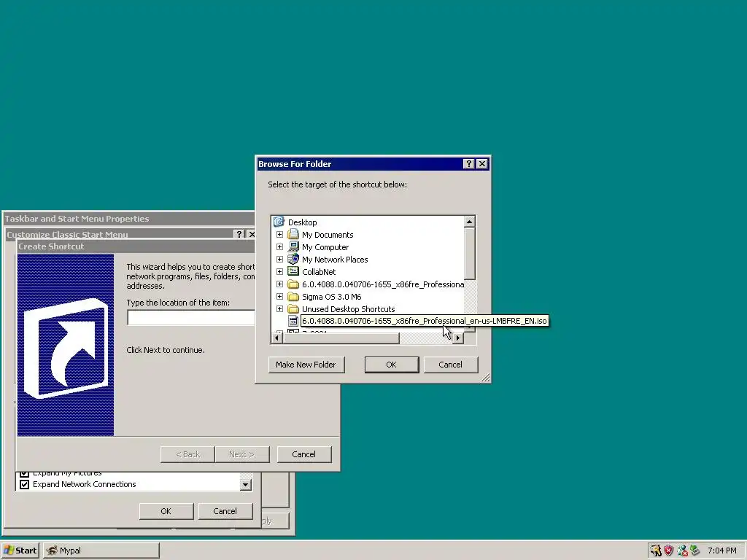Select My Documents label in tree
The image size is (747, 560).
click(x=328, y=235)
